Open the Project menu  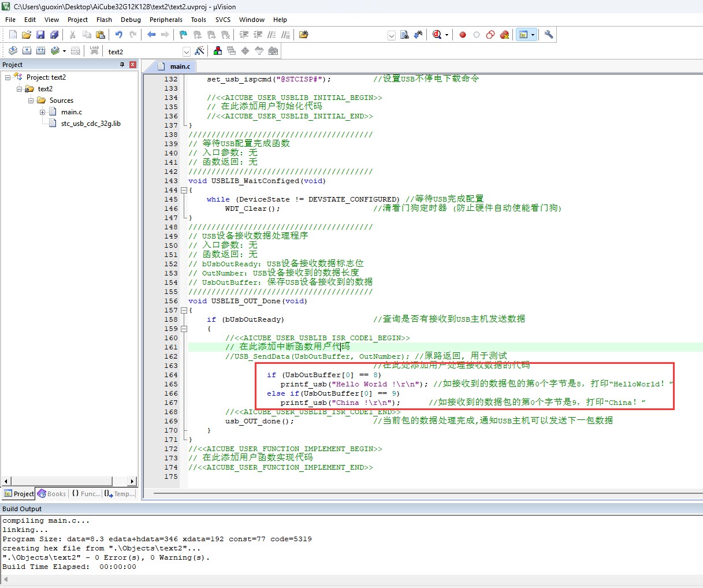(77, 20)
